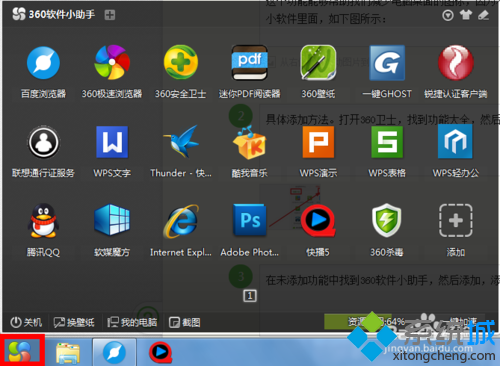Open WPS演示

318,142
